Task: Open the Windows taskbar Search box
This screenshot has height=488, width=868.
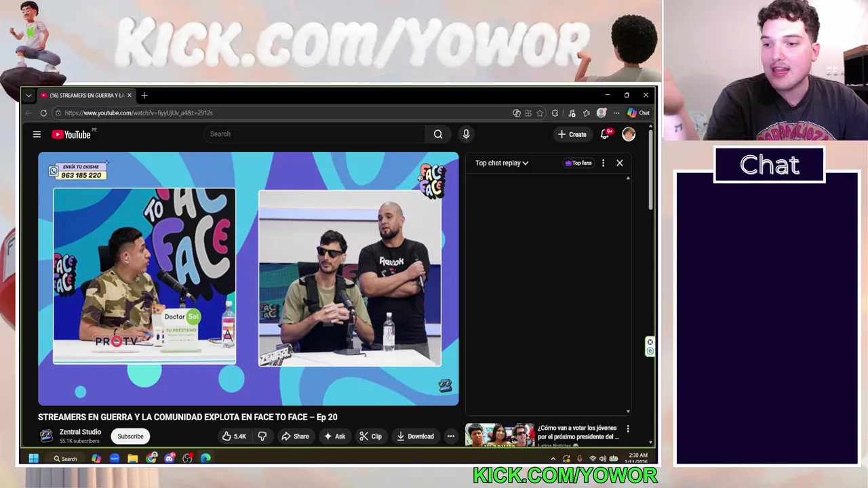Action: pyautogui.click(x=66, y=459)
